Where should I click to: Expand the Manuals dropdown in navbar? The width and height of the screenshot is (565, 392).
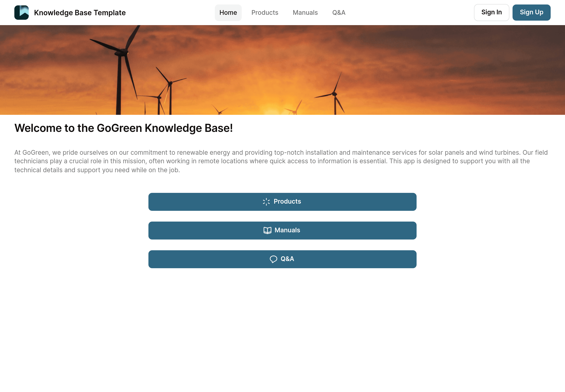pos(305,13)
